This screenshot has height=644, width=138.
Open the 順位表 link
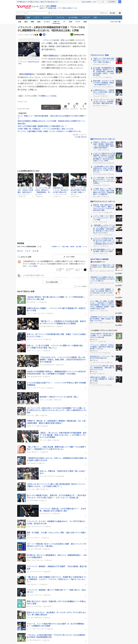[72, 247]
